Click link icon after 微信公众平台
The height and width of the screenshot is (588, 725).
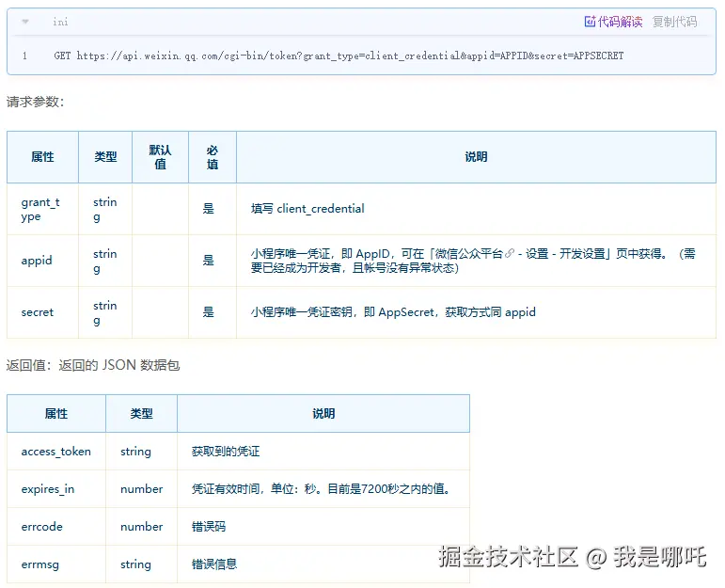click(509, 253)
